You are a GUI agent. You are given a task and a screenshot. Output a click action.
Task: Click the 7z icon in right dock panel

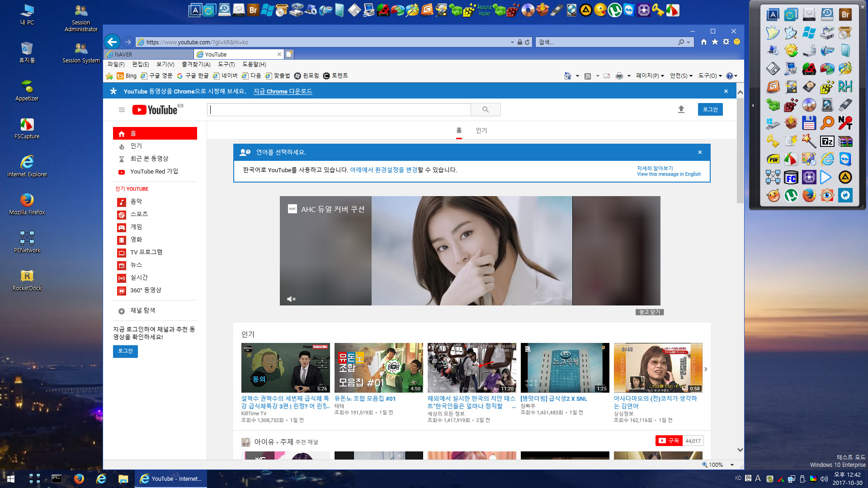(827, 141)
